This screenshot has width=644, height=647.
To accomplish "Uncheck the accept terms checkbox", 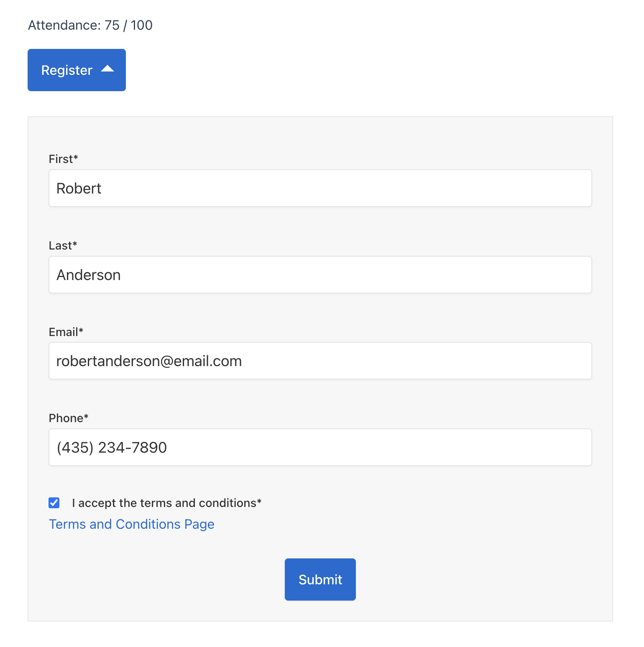I will [x=54, y=503].
